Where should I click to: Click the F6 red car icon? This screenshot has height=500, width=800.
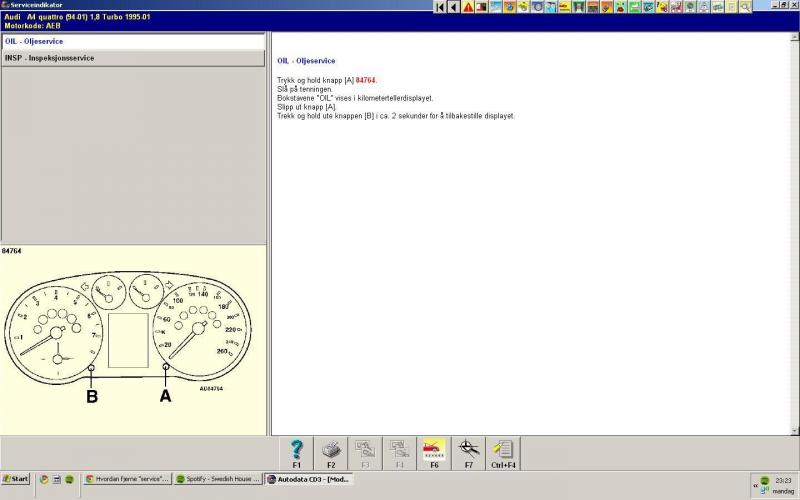434,450
